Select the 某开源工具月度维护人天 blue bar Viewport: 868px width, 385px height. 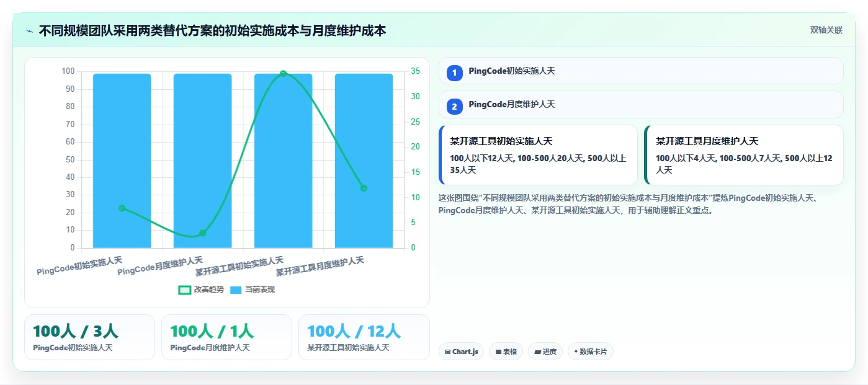click(364, 161)
